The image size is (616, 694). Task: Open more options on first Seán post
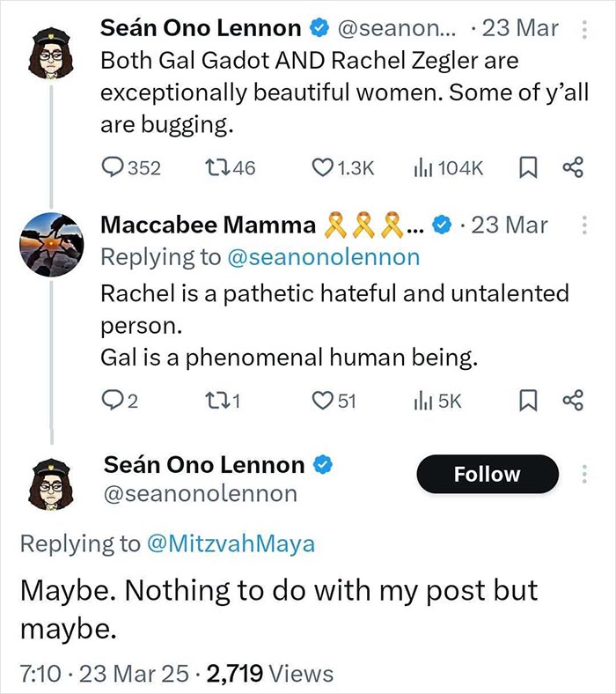582,29
